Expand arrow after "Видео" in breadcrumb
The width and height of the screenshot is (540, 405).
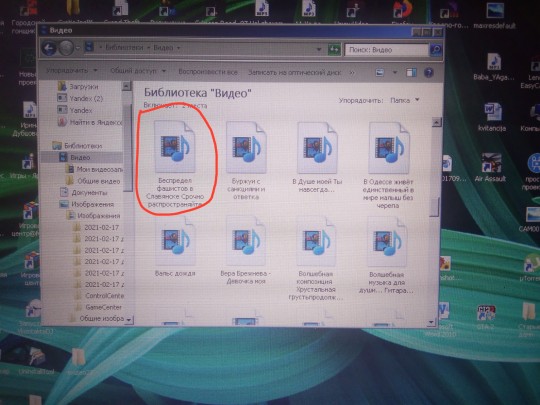click(178, 48)
